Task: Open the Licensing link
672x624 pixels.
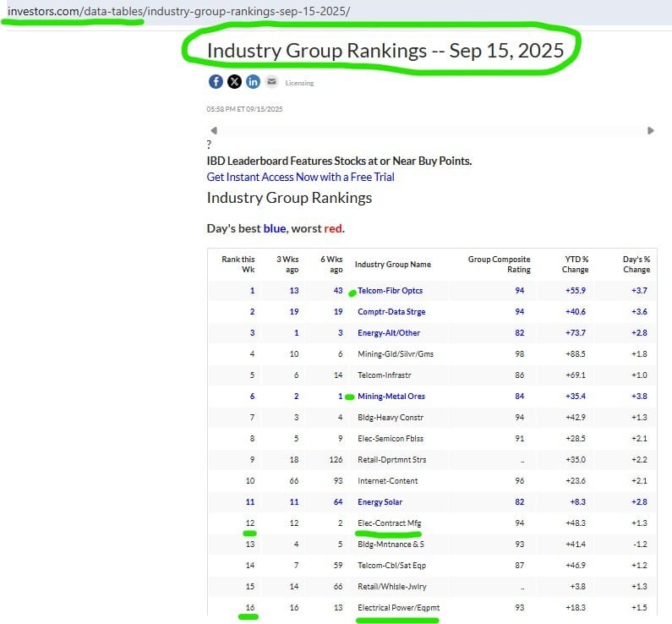Action: 299,83
